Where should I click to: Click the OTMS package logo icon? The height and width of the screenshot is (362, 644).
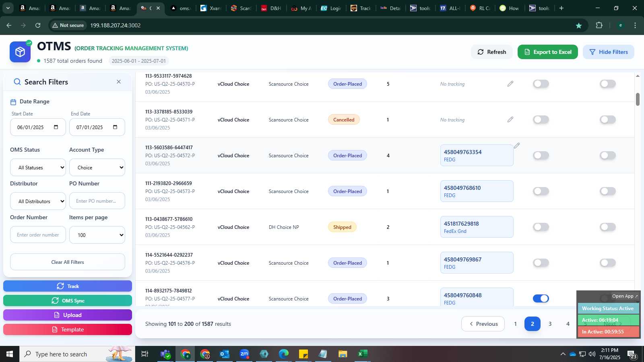[20, 52]
